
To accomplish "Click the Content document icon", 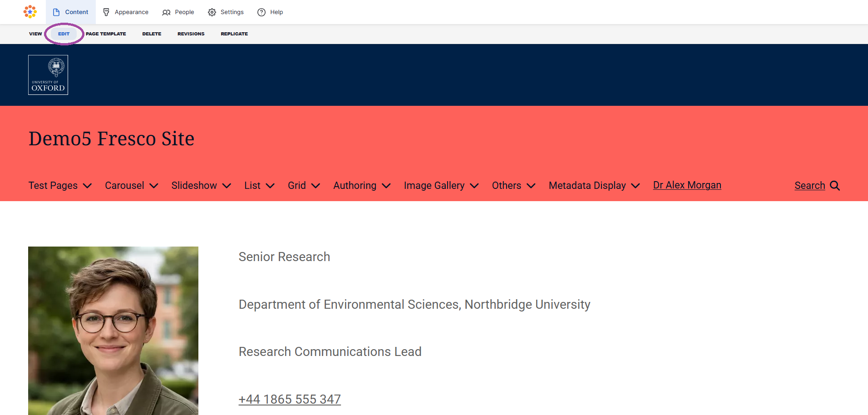I will (x=56, y=12).
